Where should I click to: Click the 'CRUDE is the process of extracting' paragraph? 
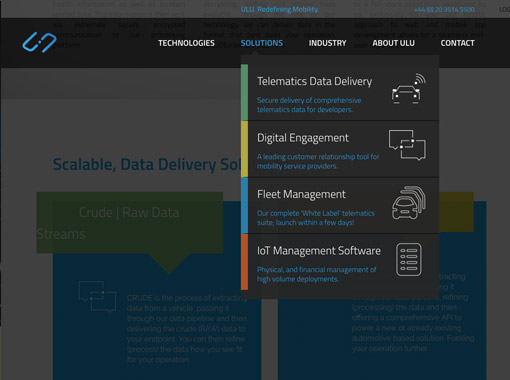[x=187, y=329]
